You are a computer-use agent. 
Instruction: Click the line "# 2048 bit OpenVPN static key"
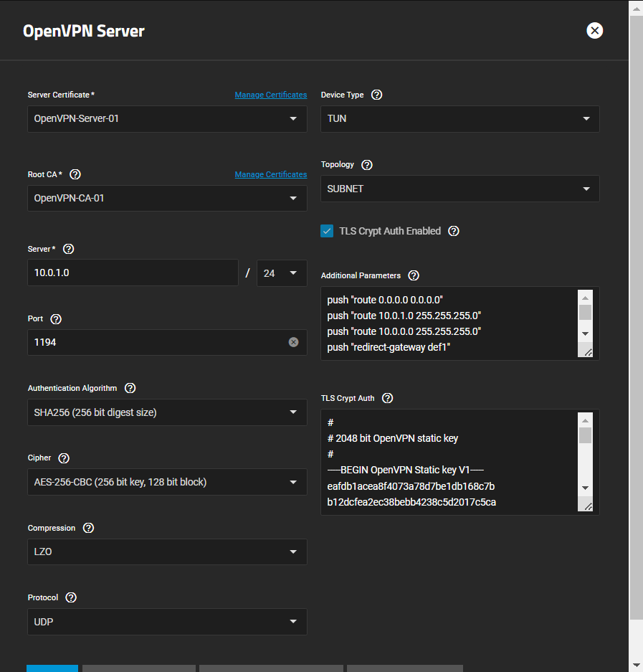tap(392, 438)
